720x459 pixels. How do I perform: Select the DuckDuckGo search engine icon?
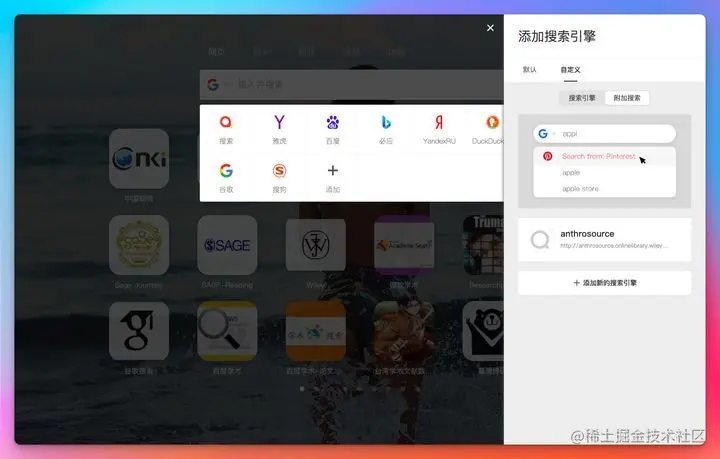492,122
